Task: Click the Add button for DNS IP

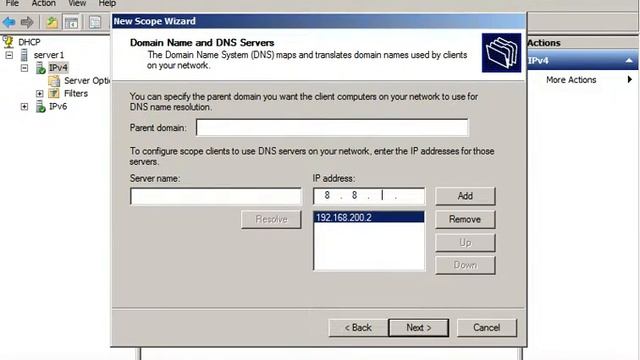Action: coord(465,196)
